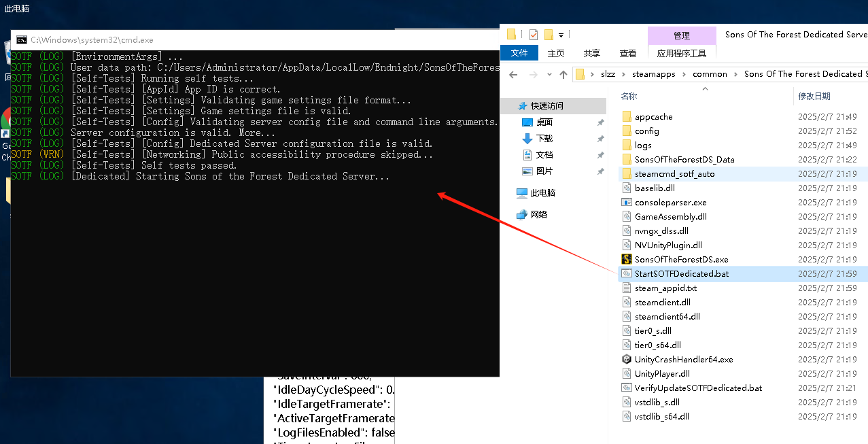The width and height of the screenshot is (868, 444).
Task: Sort files by the 修改日期 column header
Action: click(815, 97)
